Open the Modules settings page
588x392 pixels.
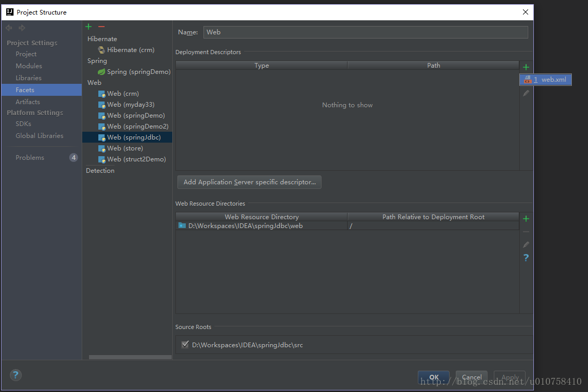[x=29, y=66]
